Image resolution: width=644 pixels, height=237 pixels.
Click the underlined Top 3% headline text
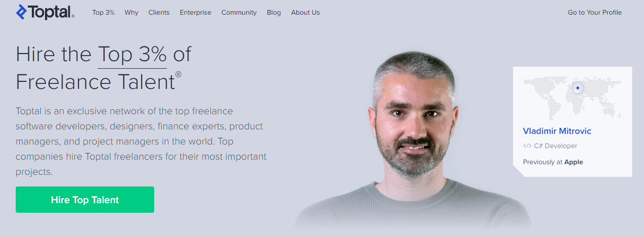point(132,55)
